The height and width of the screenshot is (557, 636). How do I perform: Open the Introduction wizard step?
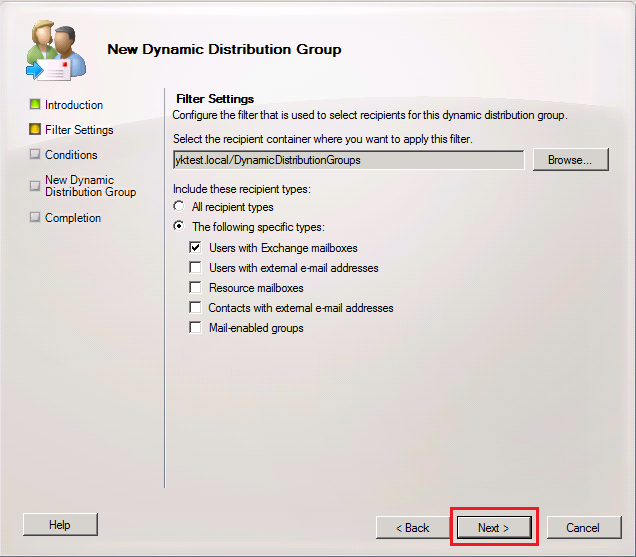[x=74, y=105]
